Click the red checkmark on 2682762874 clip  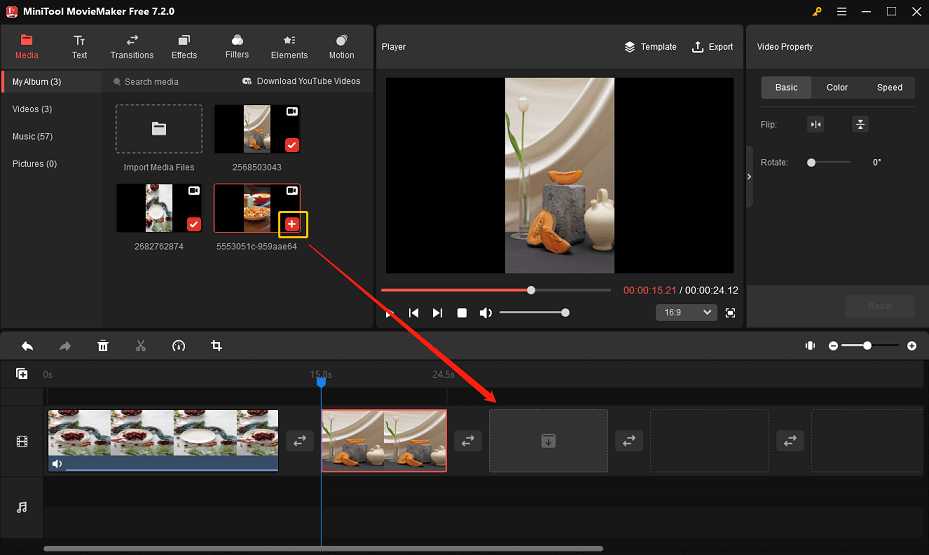194,224
